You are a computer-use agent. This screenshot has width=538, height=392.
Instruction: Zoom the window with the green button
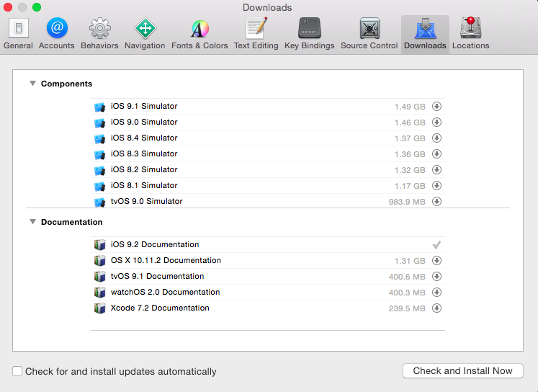[37, 7]
